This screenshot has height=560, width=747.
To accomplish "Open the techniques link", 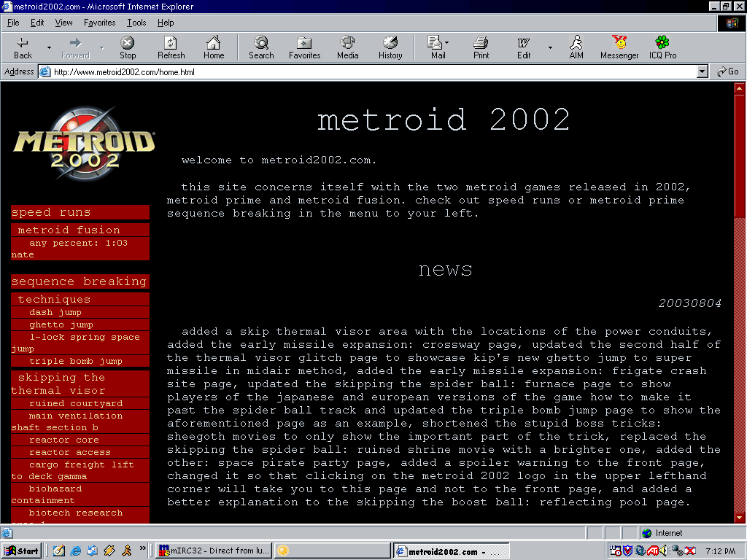I will point(54,299).
